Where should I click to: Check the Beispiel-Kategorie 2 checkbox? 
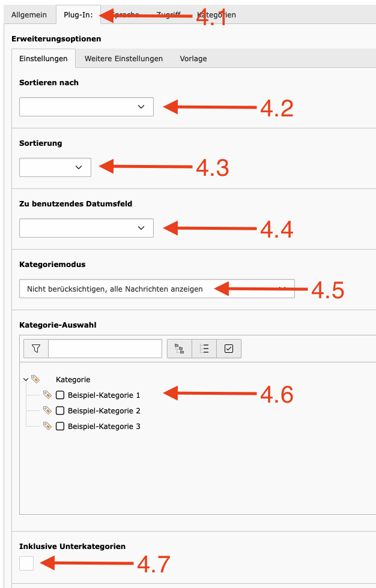coord(60,410)
